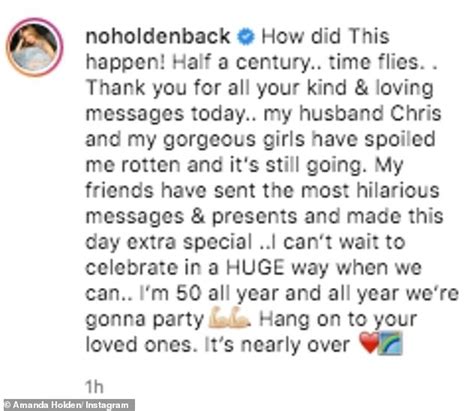Click the words 'most hilarious'
Image resolution: width=474 pixels, height=411 pixels.
(x=370, y=190)
